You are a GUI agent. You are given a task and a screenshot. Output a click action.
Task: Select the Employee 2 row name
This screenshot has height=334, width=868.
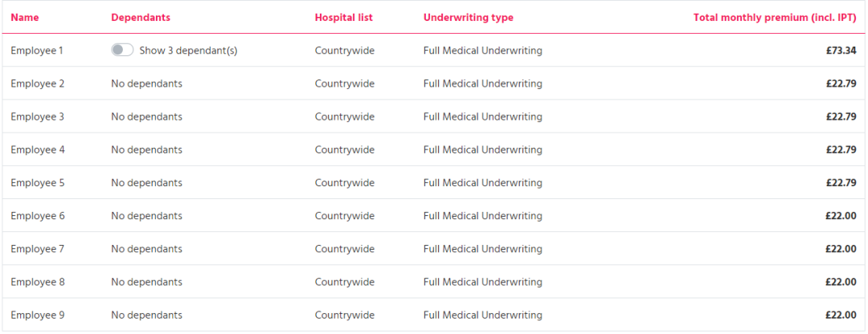38,84
